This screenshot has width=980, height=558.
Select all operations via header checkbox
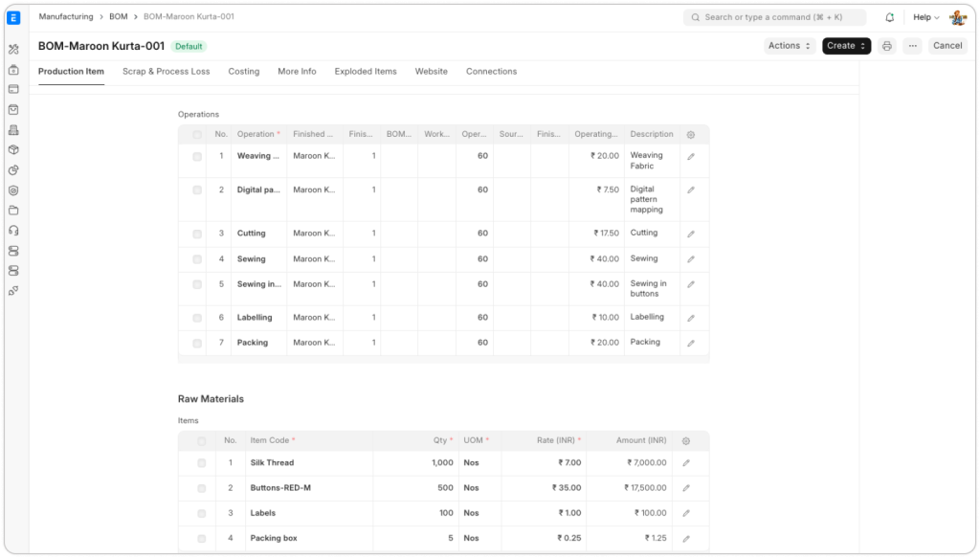pos(197,135)
